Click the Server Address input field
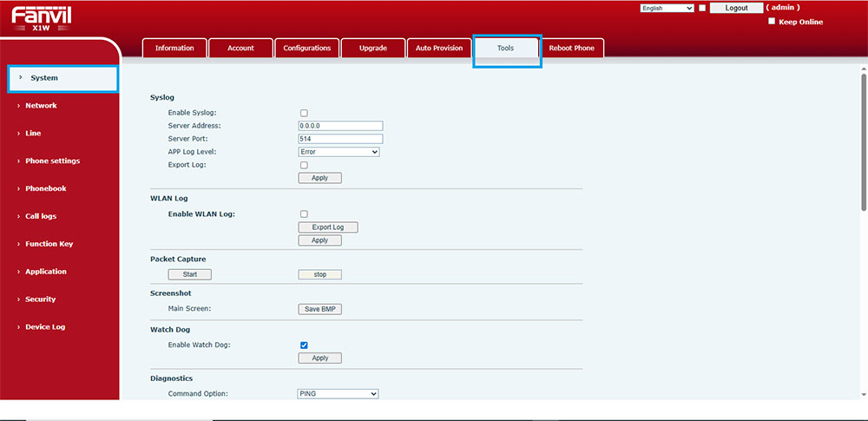 coord(340,126)
